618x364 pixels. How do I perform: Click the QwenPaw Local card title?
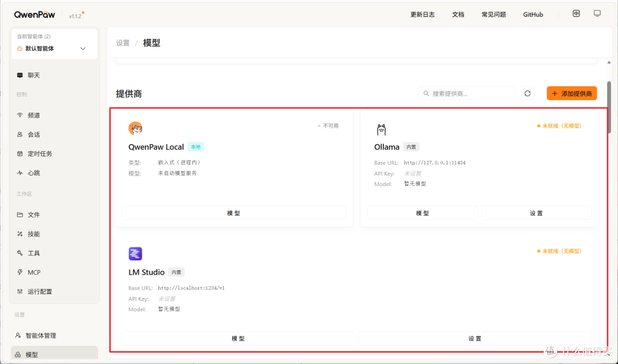tap(156, 147)
